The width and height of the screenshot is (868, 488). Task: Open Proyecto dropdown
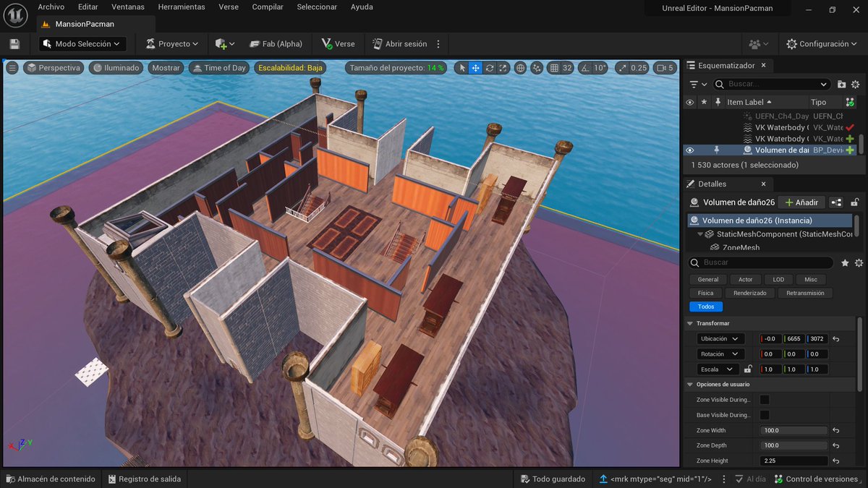[x=172, y=44]
